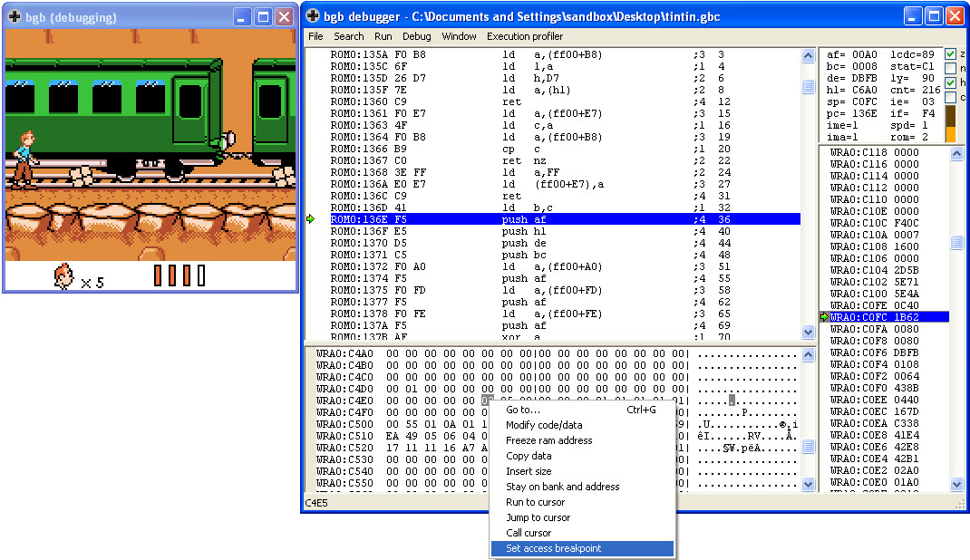Toggle the n flag checkbox
The width and height of the screenshot is (970, 560).
(950, 68)
